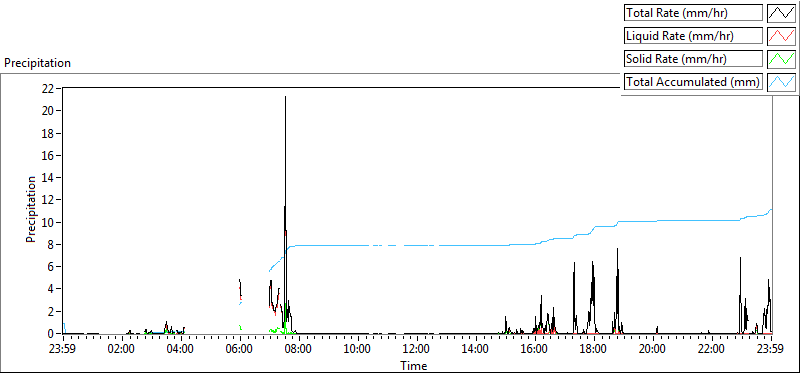This screenshot has width=800, height=373.
Task: Click the 02:00 time axis label
Action: point(122,350)
